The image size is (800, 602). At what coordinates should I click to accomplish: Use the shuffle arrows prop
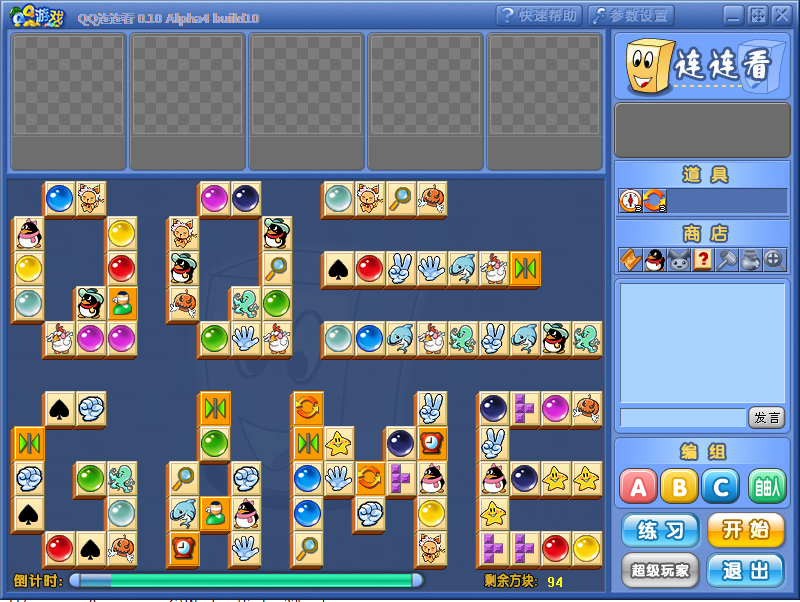tap(654, 200)
